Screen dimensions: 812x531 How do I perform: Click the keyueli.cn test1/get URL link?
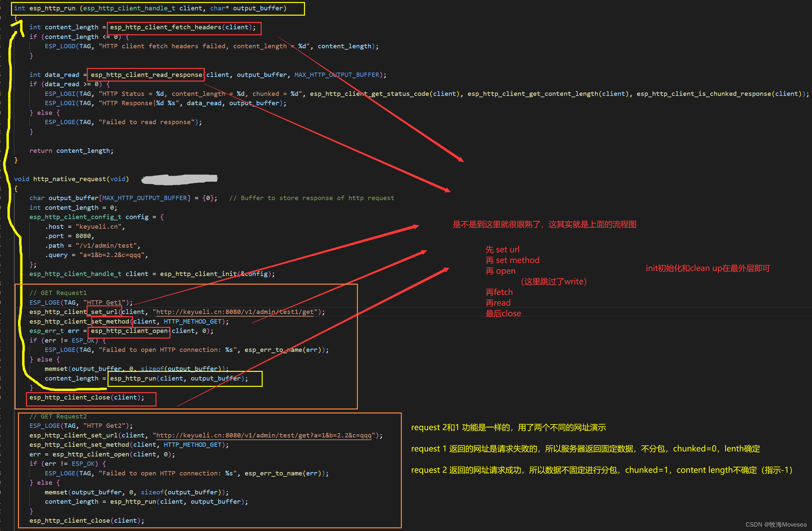(x=235, y=312)
